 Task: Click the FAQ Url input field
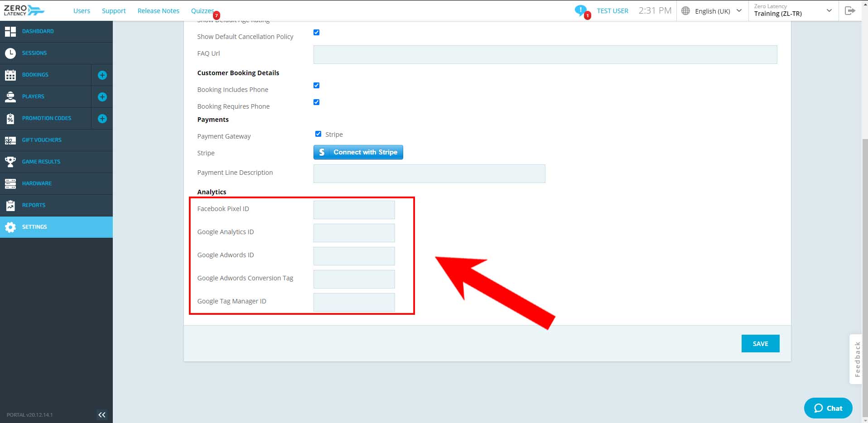point(545,54)
